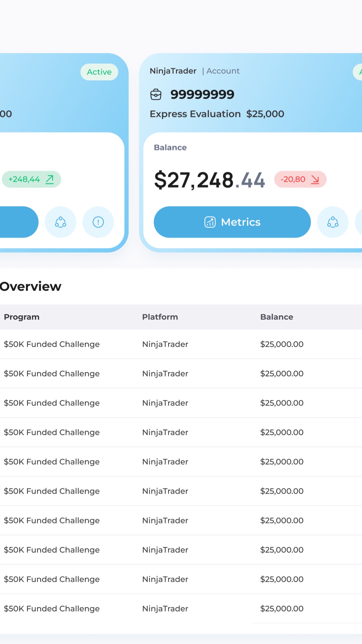
Task: Open Metrics for account 99999999
Action: 232,222
